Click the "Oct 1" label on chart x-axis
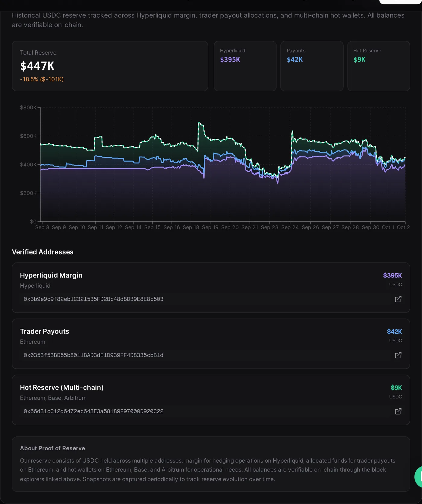The height and width of the screenshot is (504, 422). click(388, 227)
